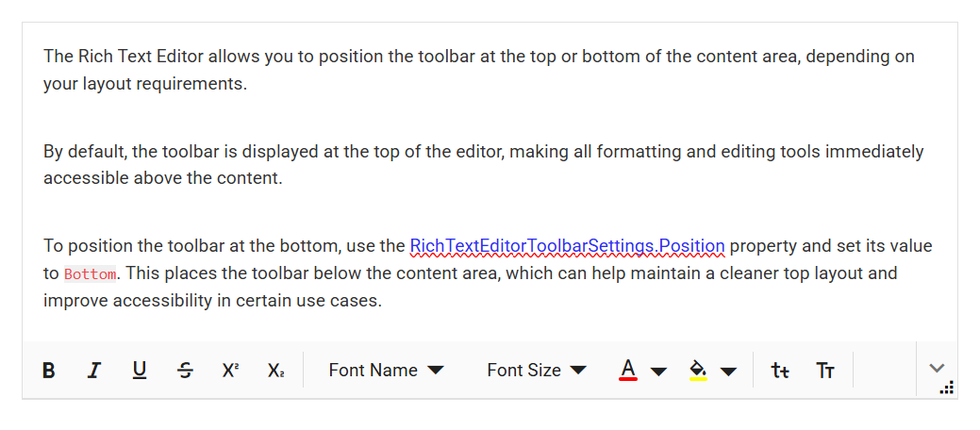Image resolution: width=980 pixels, height=430 pixels.
Task: Grab the editor resize handle
Action: pos(947,389)
